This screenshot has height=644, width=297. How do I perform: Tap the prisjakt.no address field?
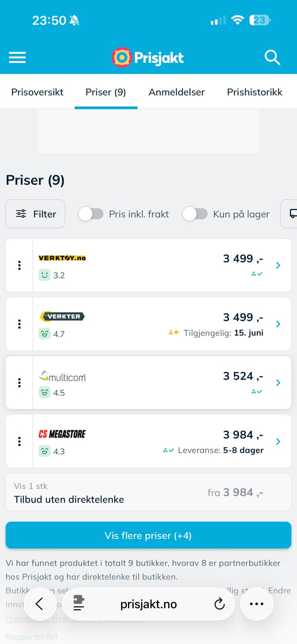(x=148, y=604)
